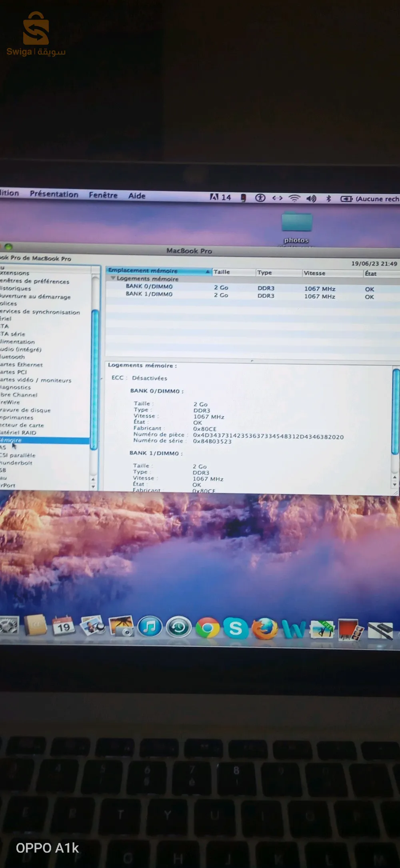
Task: Click the sidebar scroll down arrow
Action: coord(93,486)
